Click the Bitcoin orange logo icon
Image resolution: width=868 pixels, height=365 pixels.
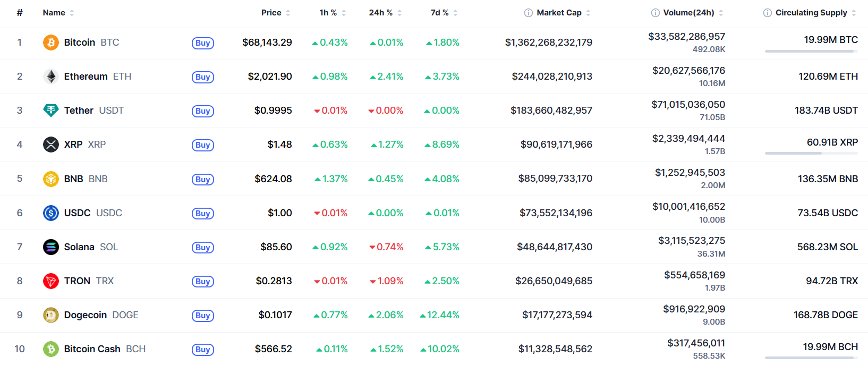coord(51,43)
